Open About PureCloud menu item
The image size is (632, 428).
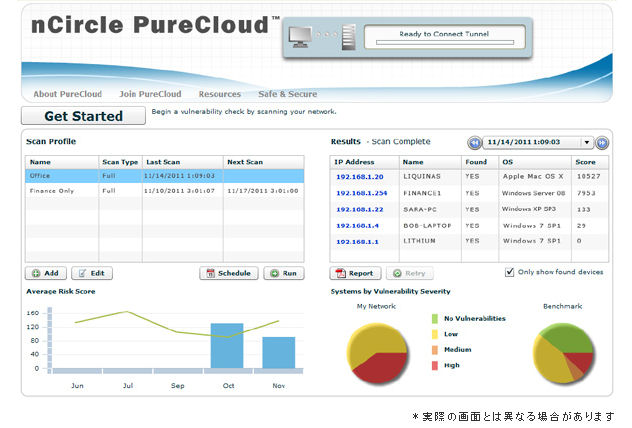(67, 94)
